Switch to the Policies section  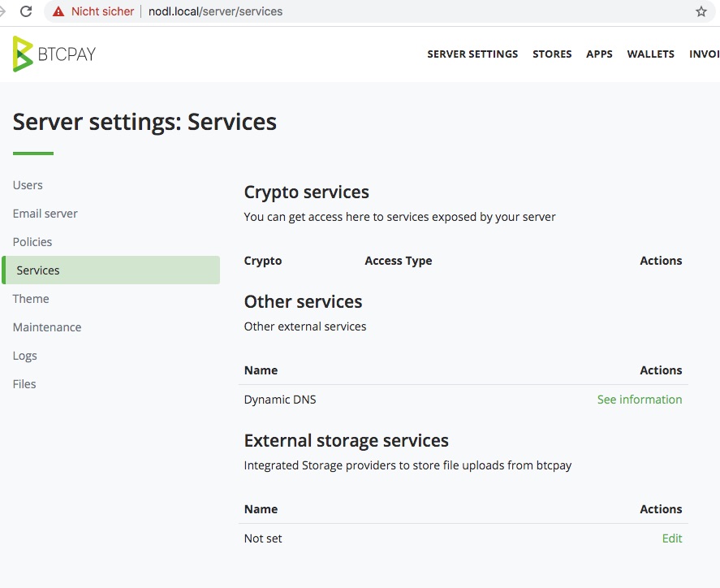coord(32,242)
